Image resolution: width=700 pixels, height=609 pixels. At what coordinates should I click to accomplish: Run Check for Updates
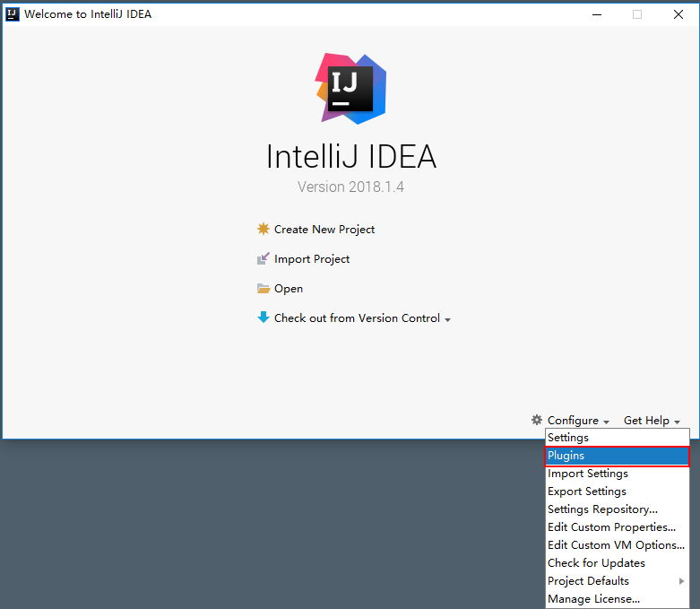tap(618, 563)
